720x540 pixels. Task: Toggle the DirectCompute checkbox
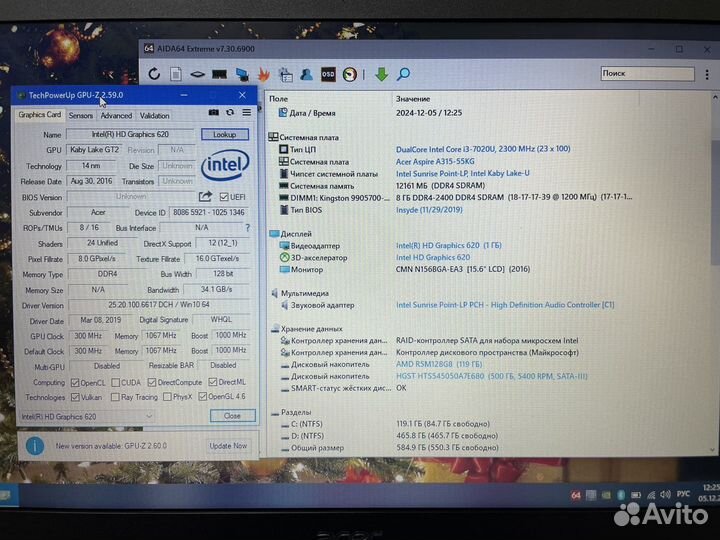pos(152,382)
